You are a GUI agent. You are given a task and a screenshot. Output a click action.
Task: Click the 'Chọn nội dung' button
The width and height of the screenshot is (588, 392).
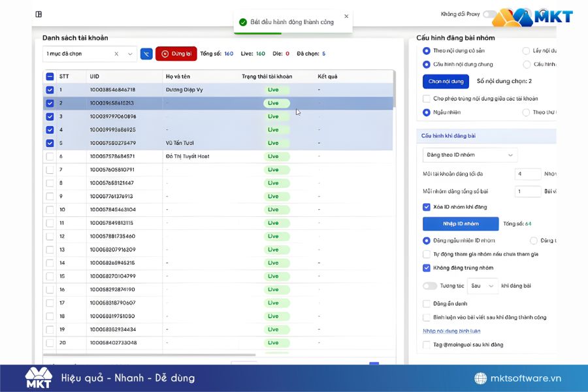pos(446,81)
